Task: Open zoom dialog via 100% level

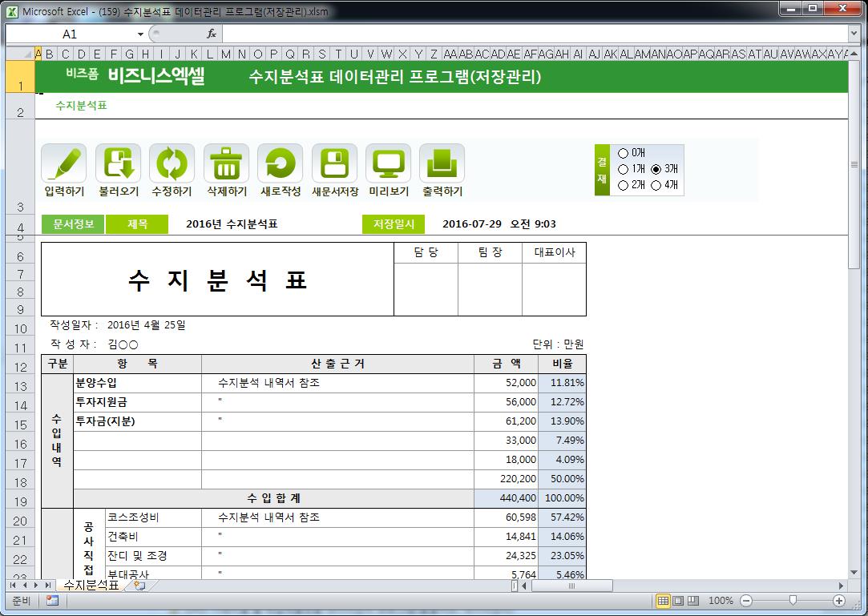Action: pos(721,601)
